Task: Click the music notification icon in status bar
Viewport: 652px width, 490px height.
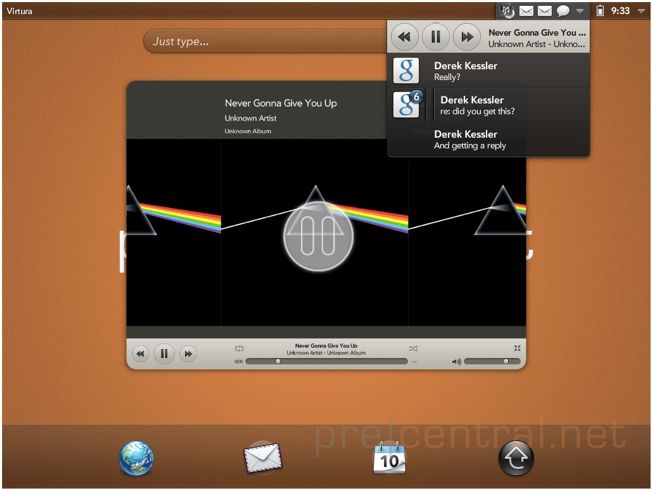Action: [507, 11]
